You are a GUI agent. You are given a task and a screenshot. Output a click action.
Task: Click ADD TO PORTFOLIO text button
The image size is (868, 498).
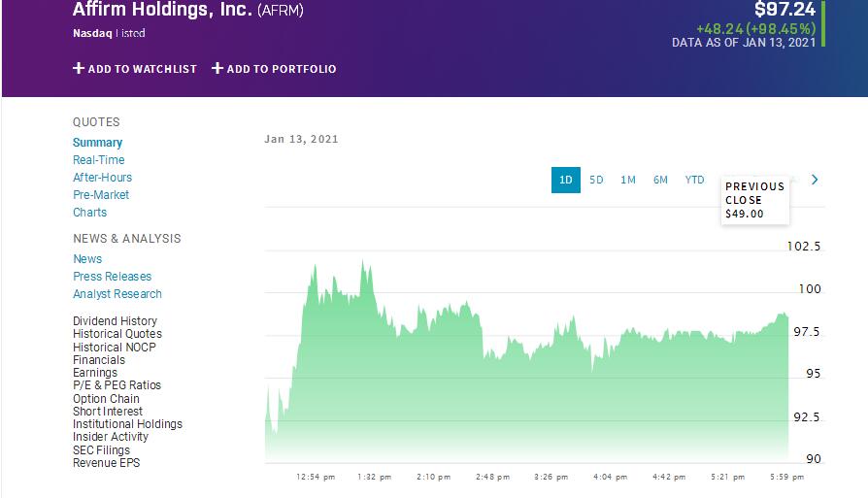point(282,69)
